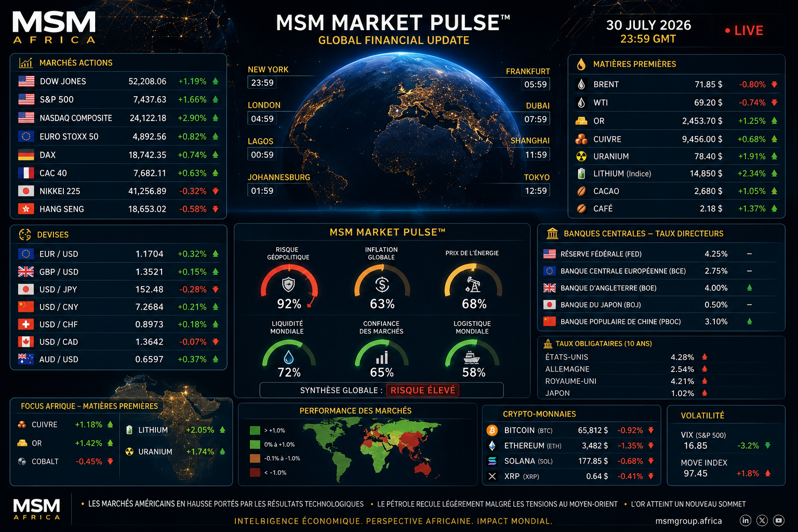
Task: Click the YouTube icon in the footer
Action: (x=779, y=520)
